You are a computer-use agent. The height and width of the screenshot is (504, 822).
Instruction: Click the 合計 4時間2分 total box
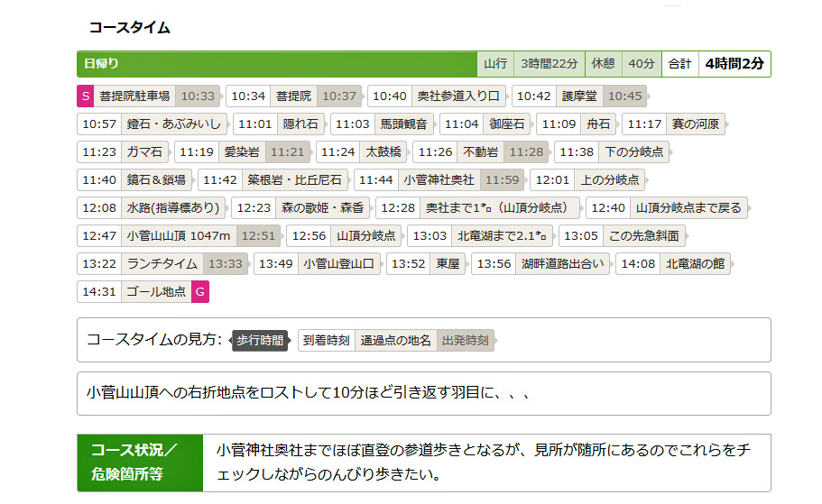pyautogui.click(x=716, y=64)
